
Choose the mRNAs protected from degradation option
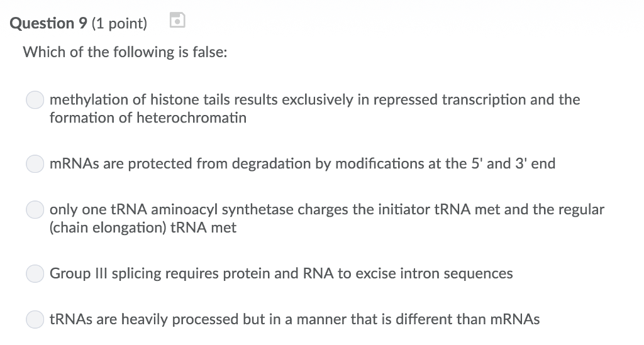(x=35, y=163)
